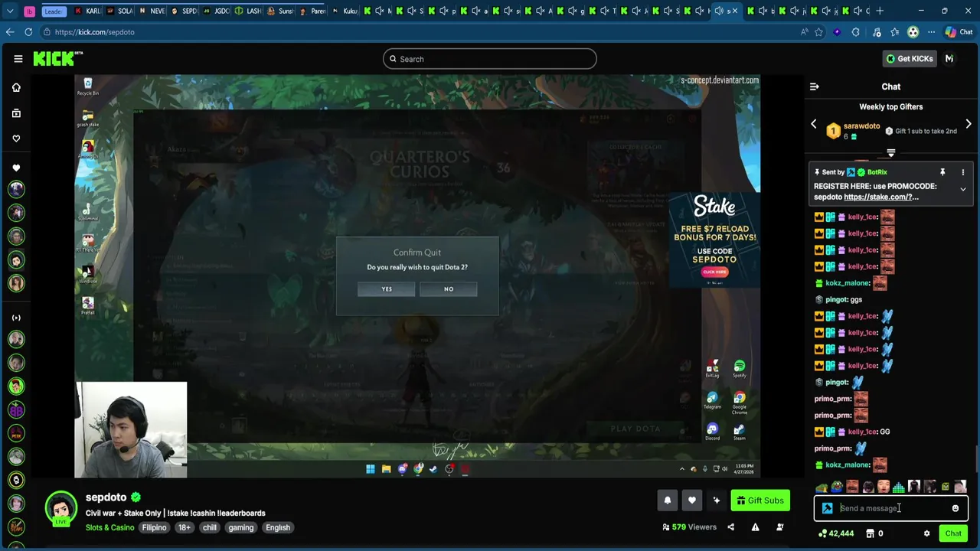Switch to the LASH browser tab
980x551 pixels.
248,11
